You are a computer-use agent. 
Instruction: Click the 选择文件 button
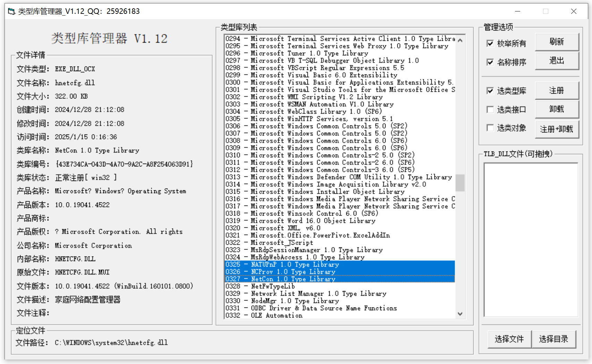(x=509, y=339)
